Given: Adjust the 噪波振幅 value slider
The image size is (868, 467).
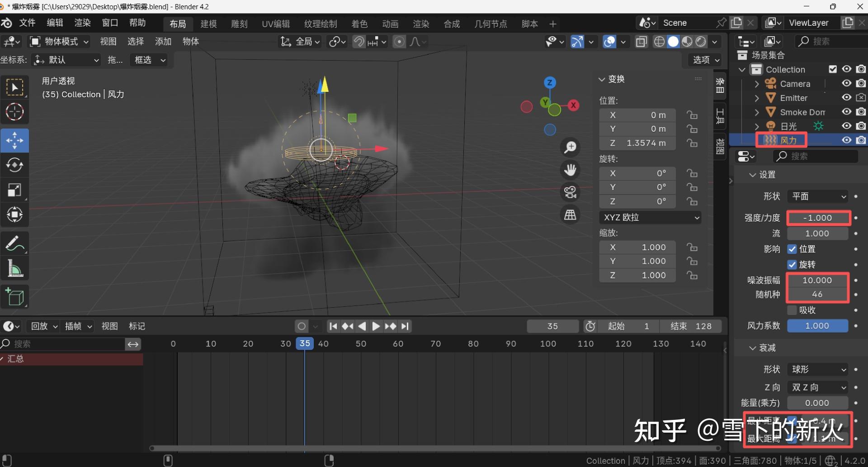Looking at the screenshot, I should pyautogui.click(x=817, y=280).
